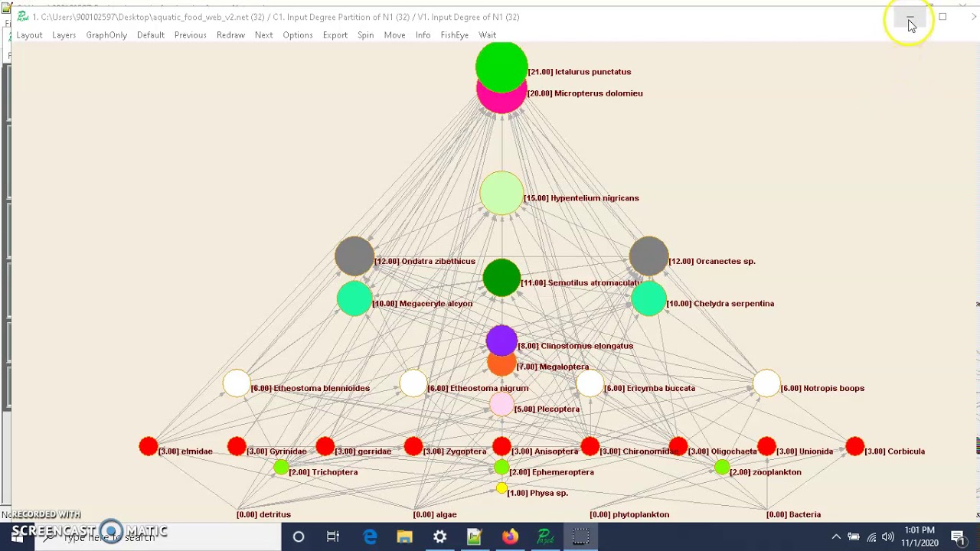Screen dimensions: 980x551
Task: Select the Chelydra serpentina node
Action: (x=649, y=300)
